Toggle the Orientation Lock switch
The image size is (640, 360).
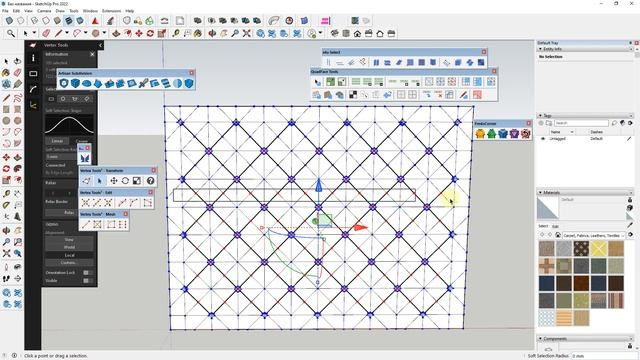click(x=87, y=273)
